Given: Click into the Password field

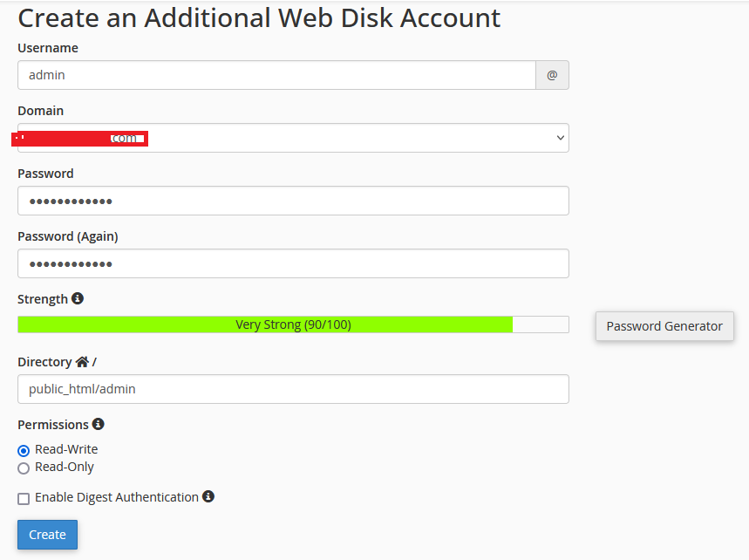Looking at the screenshot, I should (x=293, y=201).
